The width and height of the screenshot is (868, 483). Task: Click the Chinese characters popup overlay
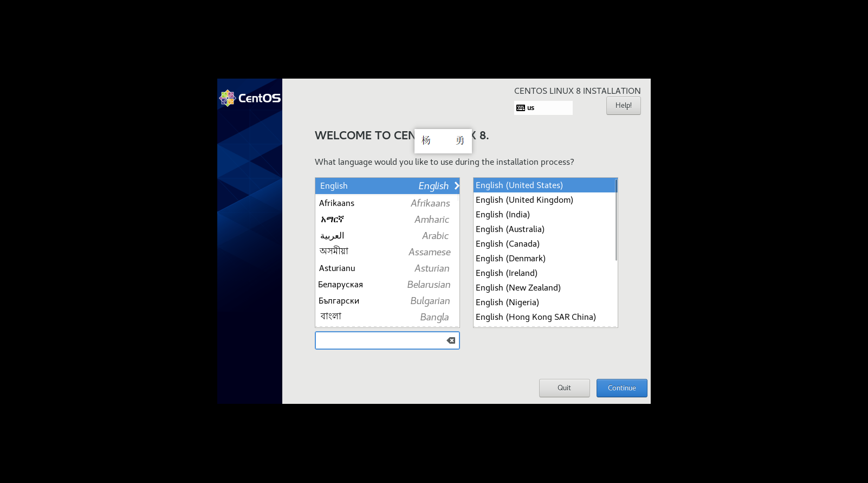443,141
